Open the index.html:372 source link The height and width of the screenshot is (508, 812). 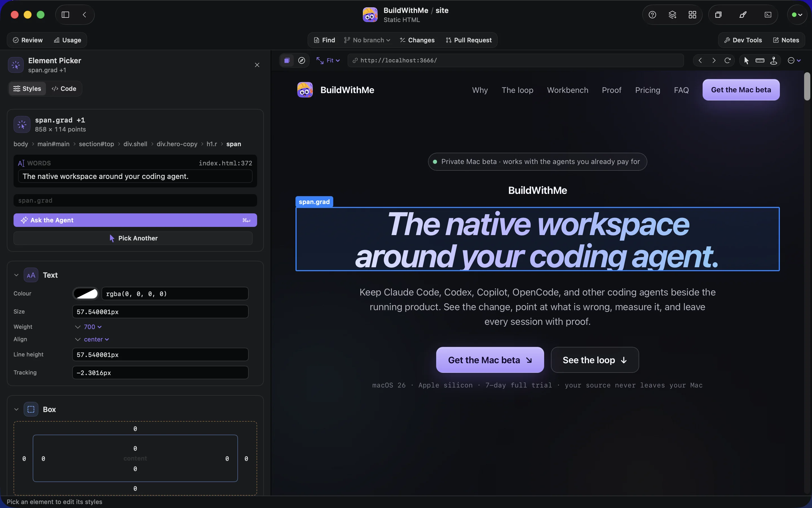tap(225, 163)
